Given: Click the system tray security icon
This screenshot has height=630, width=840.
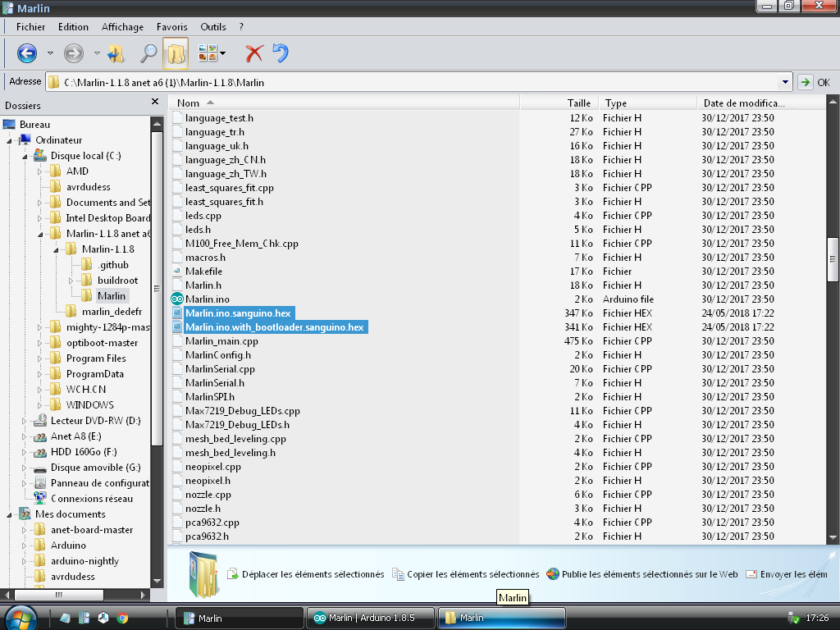Looking at the screenshot, I should 793,618.
